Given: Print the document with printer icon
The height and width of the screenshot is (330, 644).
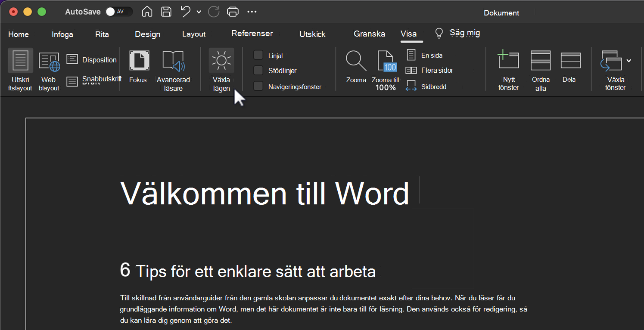Looking at the screenshot, I should click(233, 12).
